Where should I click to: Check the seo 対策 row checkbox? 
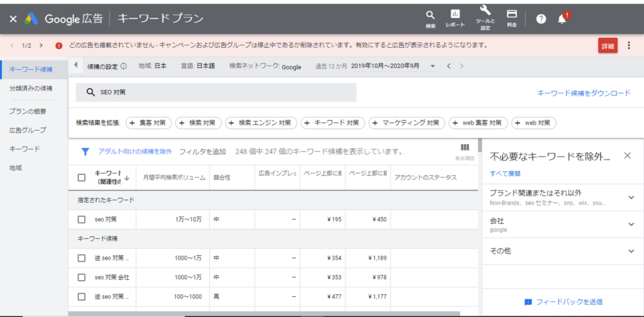(81, 220)
